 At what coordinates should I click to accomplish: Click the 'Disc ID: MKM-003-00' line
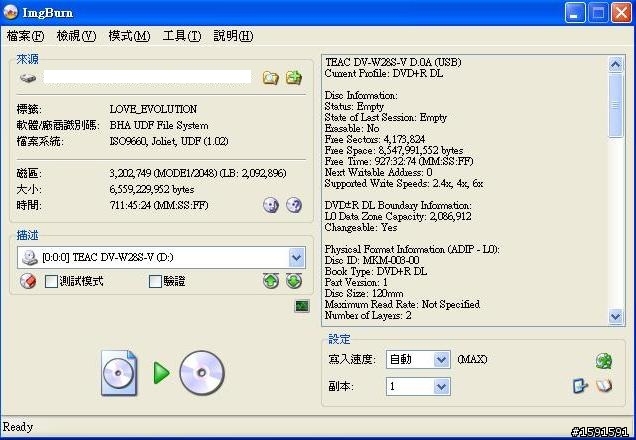[372, 260]
